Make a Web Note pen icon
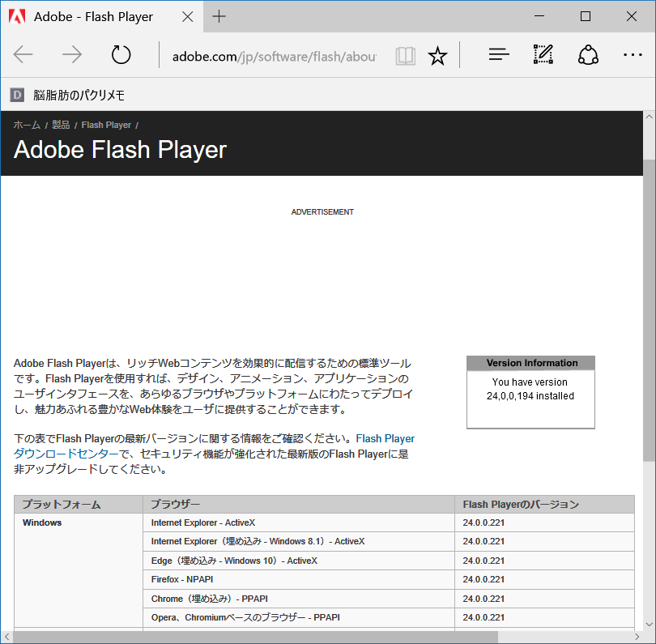 [x=543, y=54]
